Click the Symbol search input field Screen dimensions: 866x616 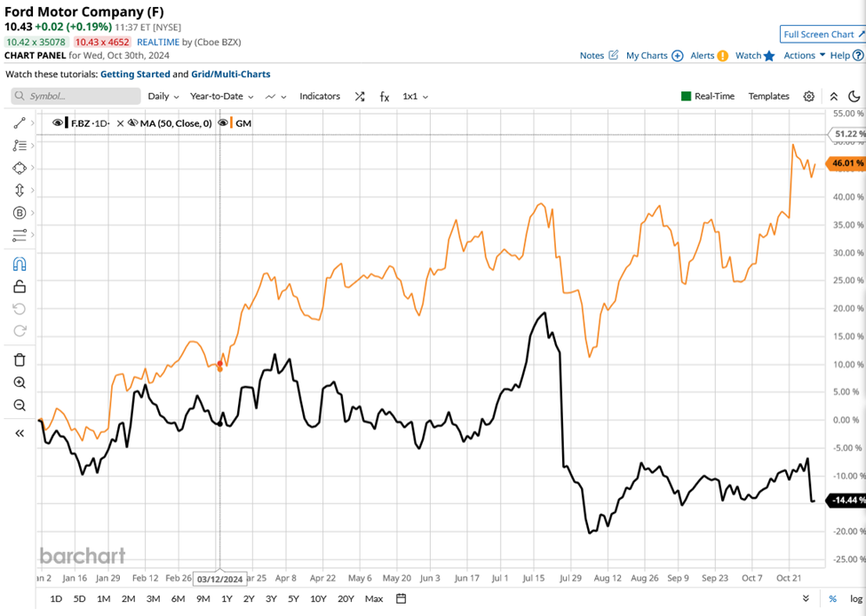75,96
